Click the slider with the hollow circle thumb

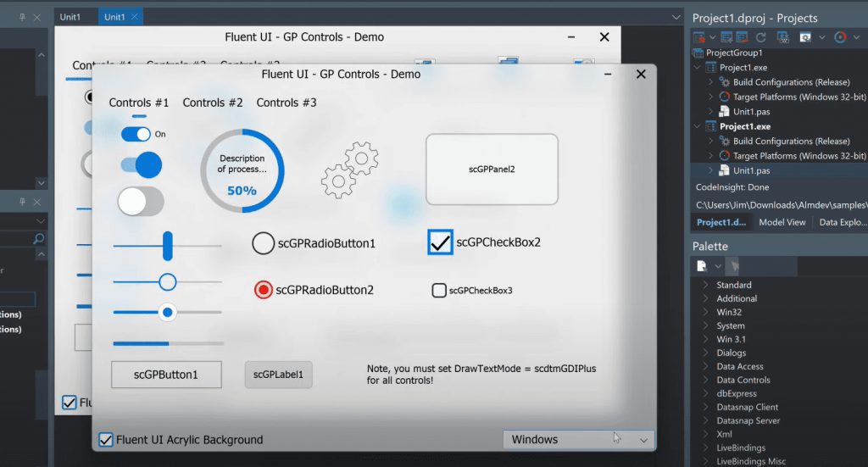point(167,282)
